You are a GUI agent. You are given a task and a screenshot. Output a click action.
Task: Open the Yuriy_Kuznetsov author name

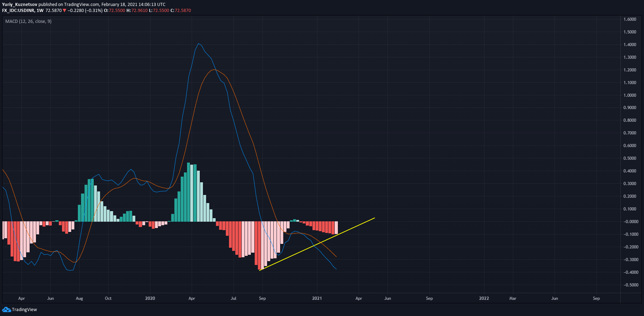pyautogui.click(x=20, y=5)
